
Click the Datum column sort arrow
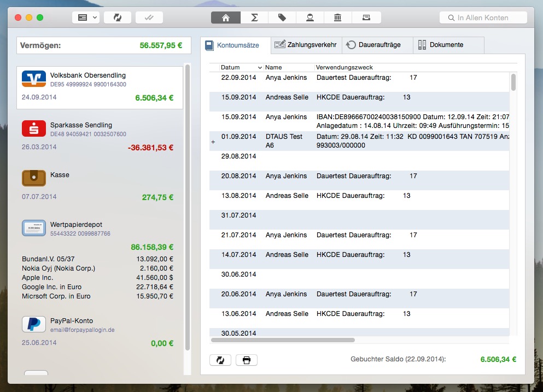pyautogui.click(x=259, y=68)
